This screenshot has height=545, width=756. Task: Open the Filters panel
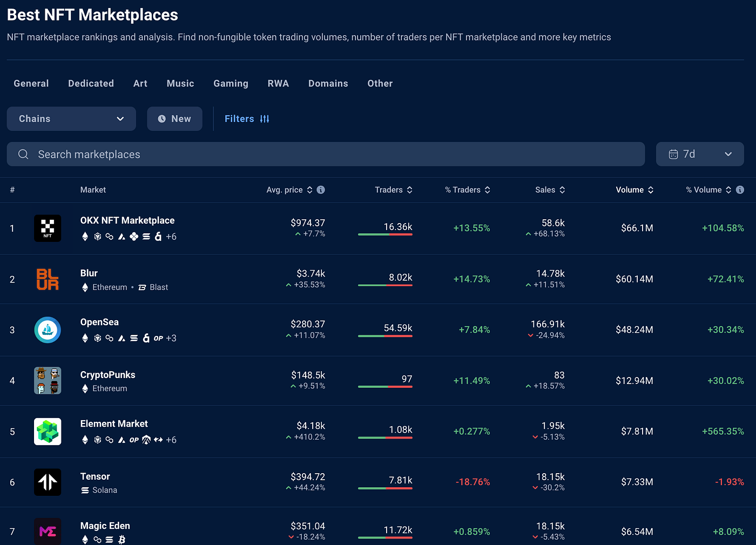click(247, 119)
